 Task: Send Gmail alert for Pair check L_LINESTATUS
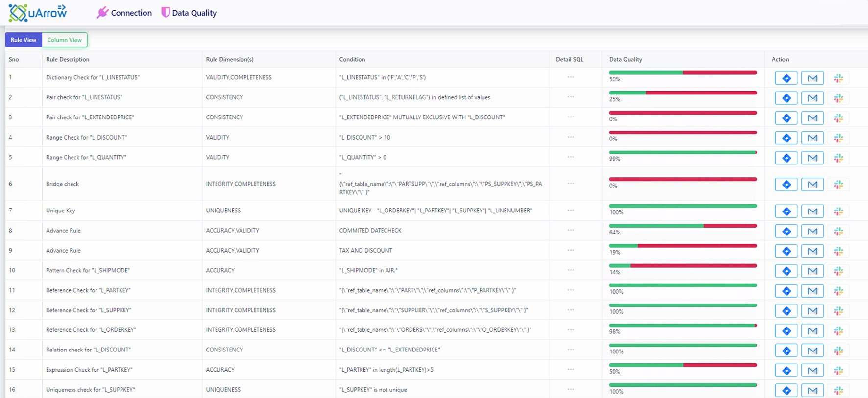(812, 98)
